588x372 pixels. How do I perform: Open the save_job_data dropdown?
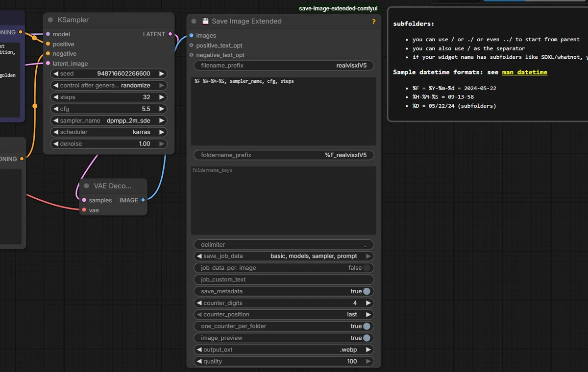coord(284,256)
